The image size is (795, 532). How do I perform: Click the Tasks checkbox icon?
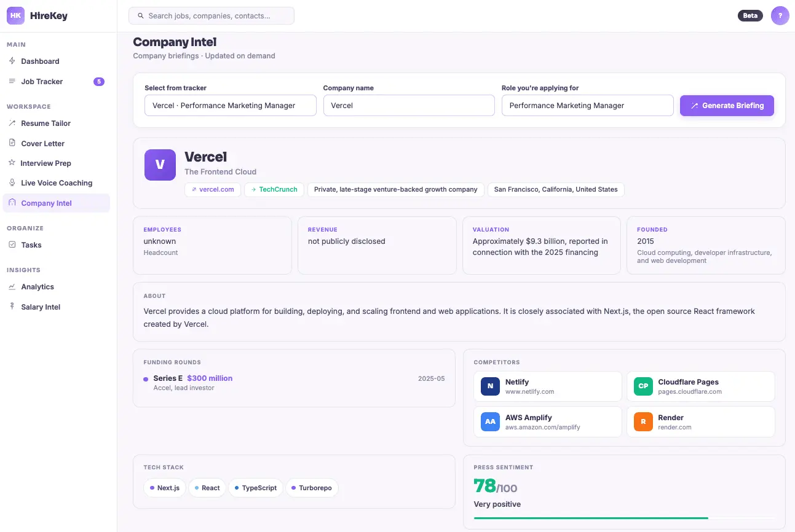pos(12,244)
